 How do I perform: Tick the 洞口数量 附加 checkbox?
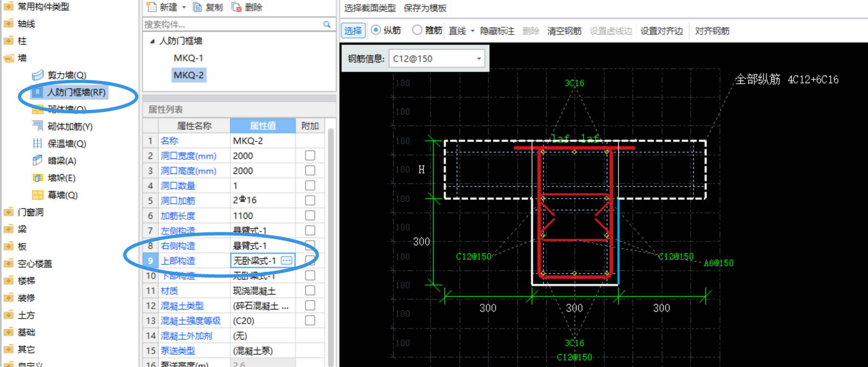310,186
